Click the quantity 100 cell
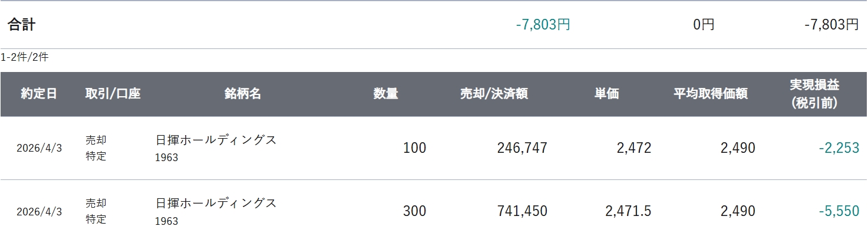 (x=414, y=148)
